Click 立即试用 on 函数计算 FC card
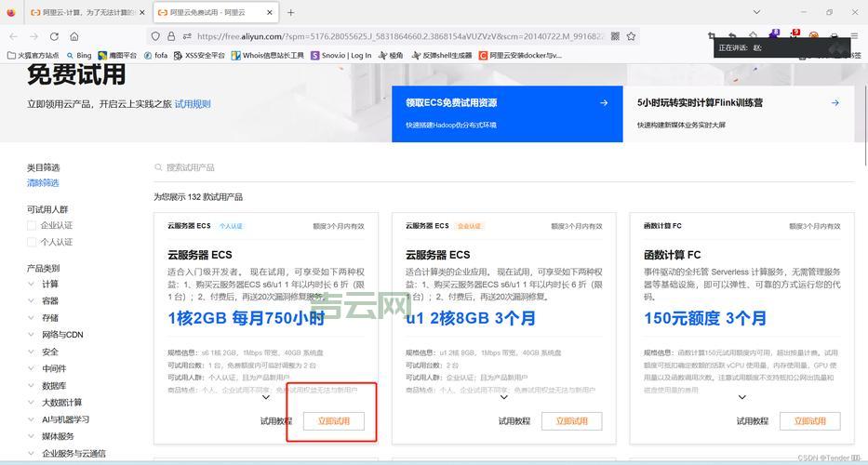The image size is (868, 465). [810, 421]
